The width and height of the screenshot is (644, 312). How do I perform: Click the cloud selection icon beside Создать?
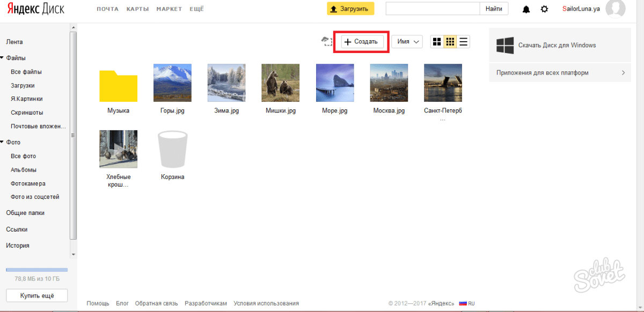pos(326,41)
